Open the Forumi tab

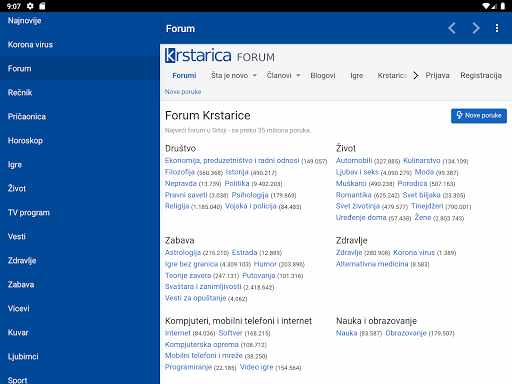(184, 76)
